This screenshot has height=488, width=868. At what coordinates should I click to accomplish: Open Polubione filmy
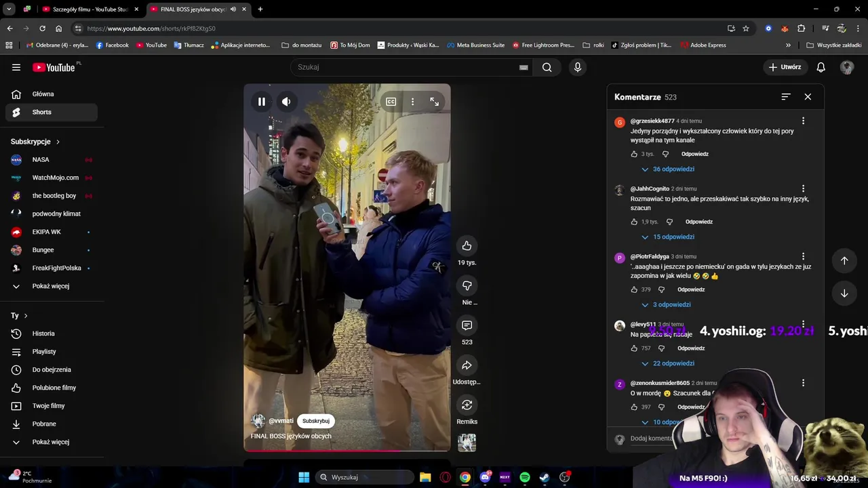coord(52,388)
